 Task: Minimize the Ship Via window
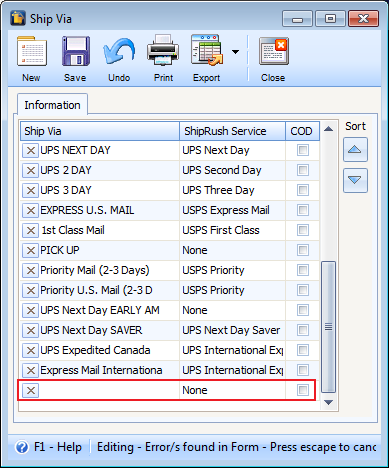coord(297,18)
